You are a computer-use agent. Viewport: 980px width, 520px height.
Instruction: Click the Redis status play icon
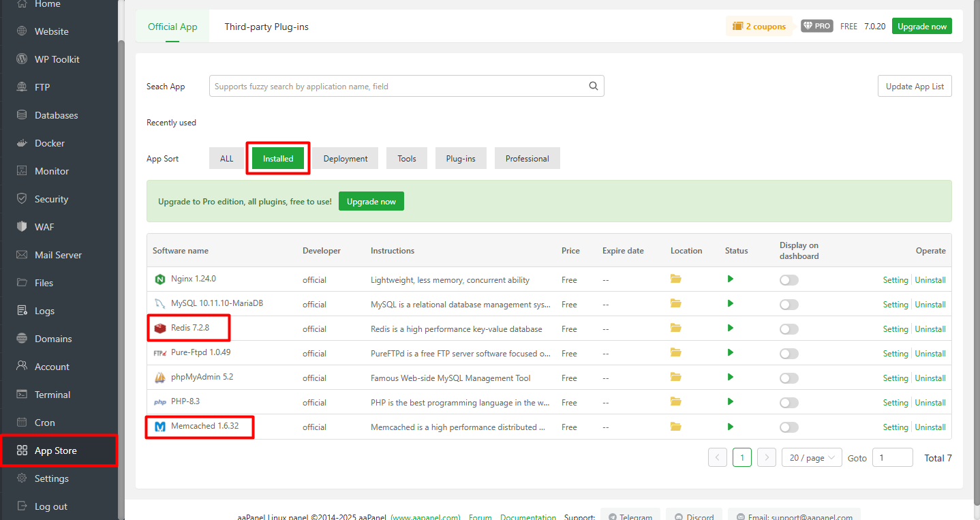(731, 328)
